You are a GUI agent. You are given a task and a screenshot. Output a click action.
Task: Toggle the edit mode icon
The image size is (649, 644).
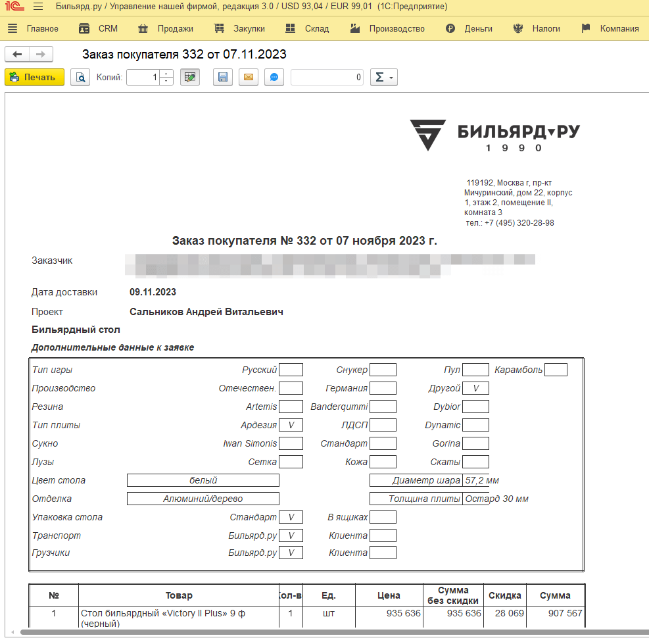(190, 78)
